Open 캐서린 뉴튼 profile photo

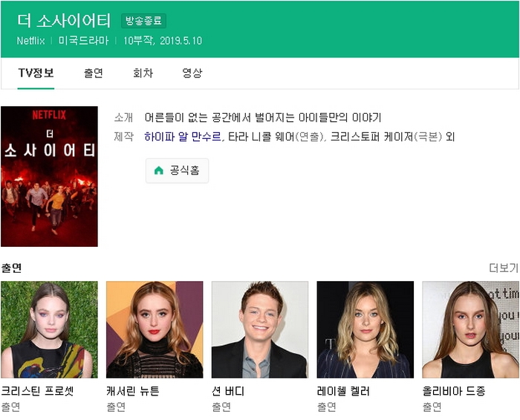(155, 329)
